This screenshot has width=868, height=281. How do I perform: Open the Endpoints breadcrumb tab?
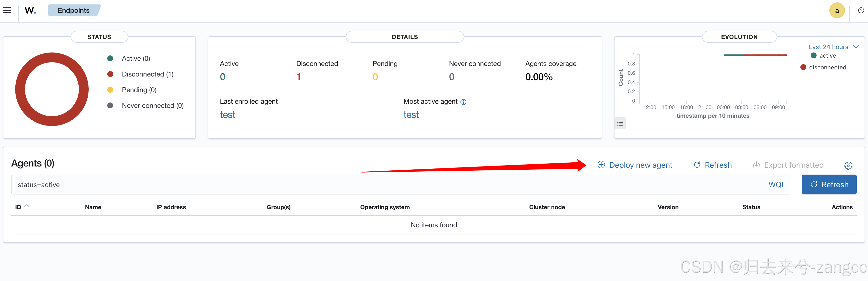click(x=73, y=11)
